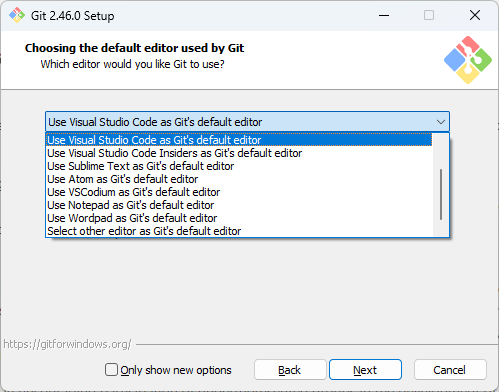This screenshot has height=392, width=499.
Task: Click the editor dropdown chevron arrow
Action: (x=441, y=122)
